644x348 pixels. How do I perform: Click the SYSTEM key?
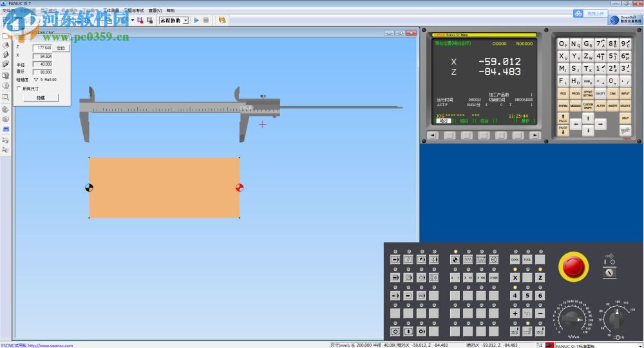point(563,106)
